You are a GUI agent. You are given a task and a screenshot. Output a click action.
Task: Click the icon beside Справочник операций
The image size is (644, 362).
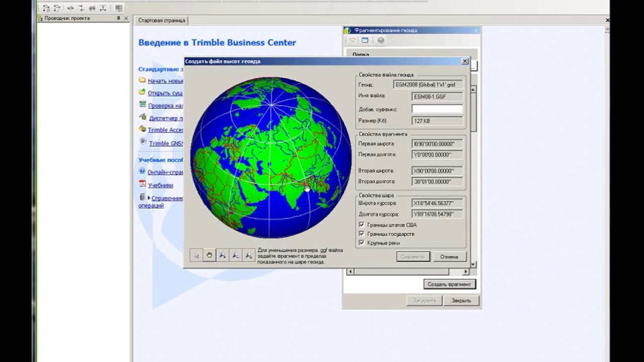click(142, 198)
